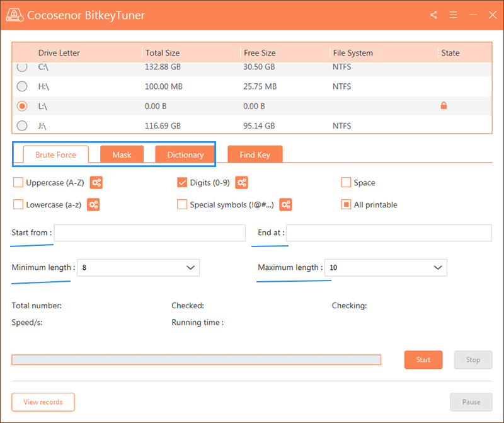Close the BitkeyTuner window
Screen dimensions: 504x423
[493, 14]
